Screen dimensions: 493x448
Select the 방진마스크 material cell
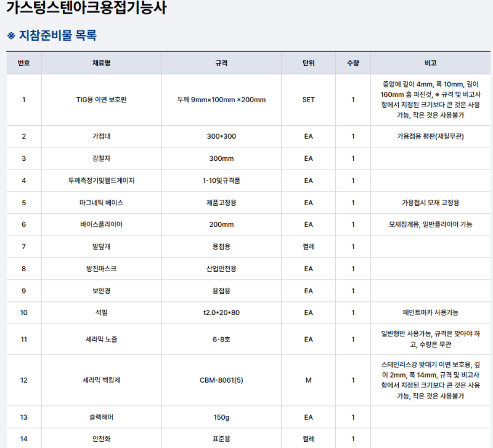pos(101,269)
